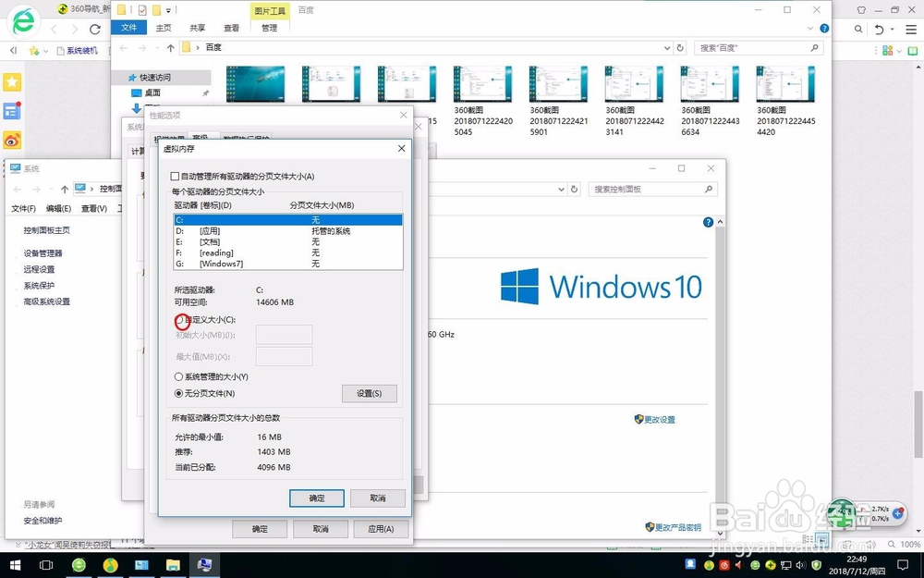Open the notification center icon
This screenshot has width=924, height=578.
(902, 565)
